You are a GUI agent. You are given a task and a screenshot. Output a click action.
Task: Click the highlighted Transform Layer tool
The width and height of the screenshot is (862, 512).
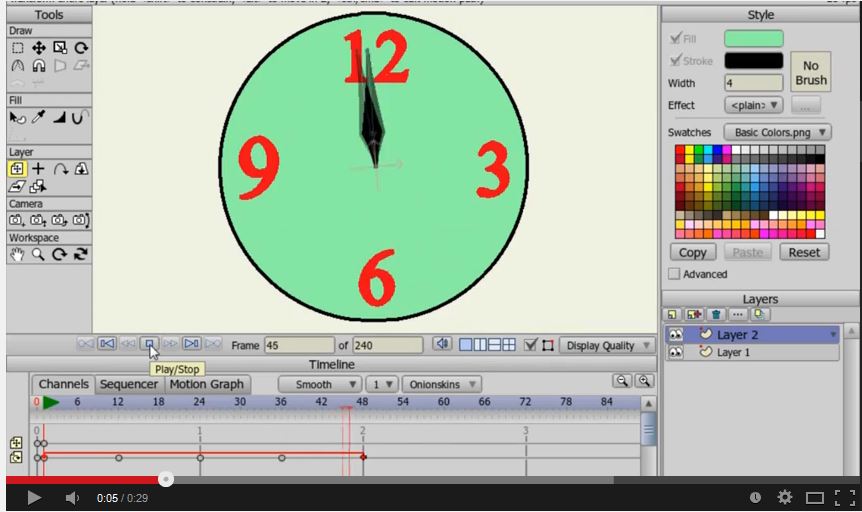pos(17,169)
